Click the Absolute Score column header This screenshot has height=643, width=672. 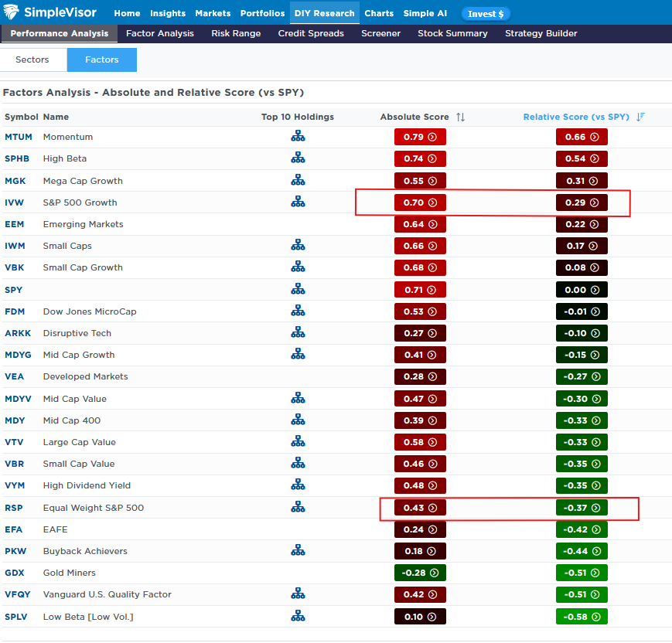click(x=414, y=117)
